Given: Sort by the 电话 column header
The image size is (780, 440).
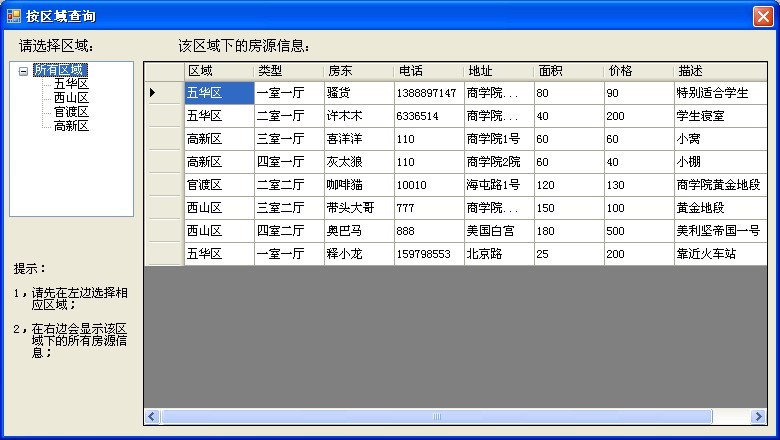Looking at the screenshot, I should pos(429,71).
